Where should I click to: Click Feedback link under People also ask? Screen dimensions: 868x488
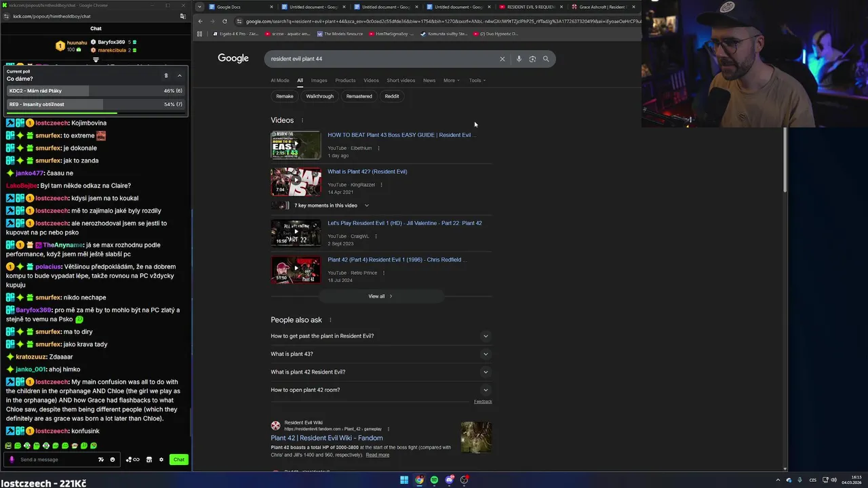(483, 401)
